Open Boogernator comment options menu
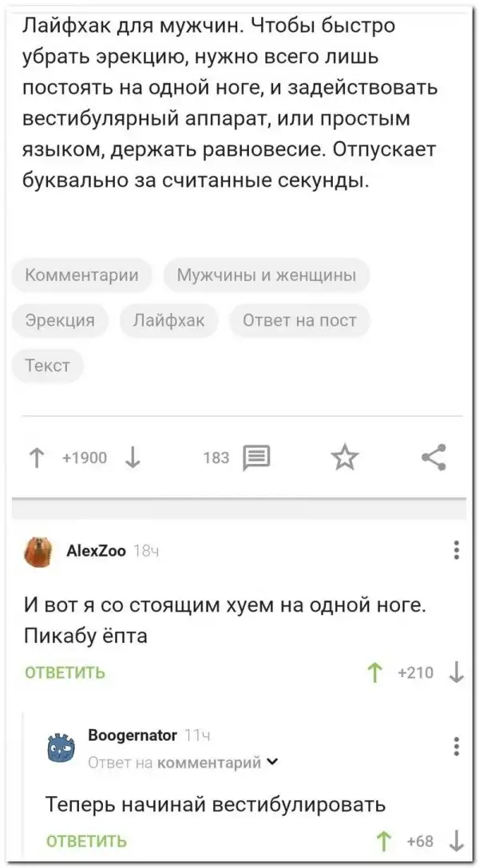The image size is (479, 868). coord(456,746)
